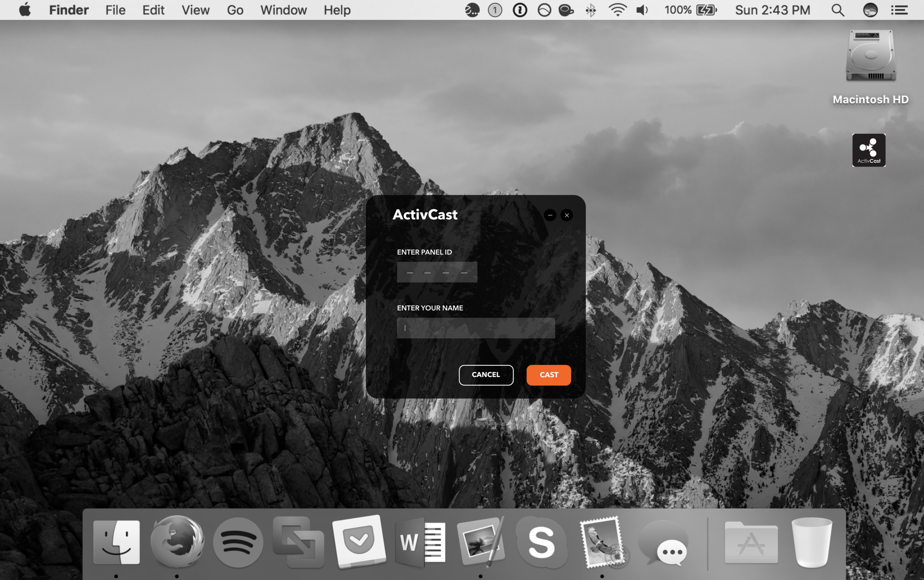Open the View menu
924x580 pixels.
click(195, 10)
